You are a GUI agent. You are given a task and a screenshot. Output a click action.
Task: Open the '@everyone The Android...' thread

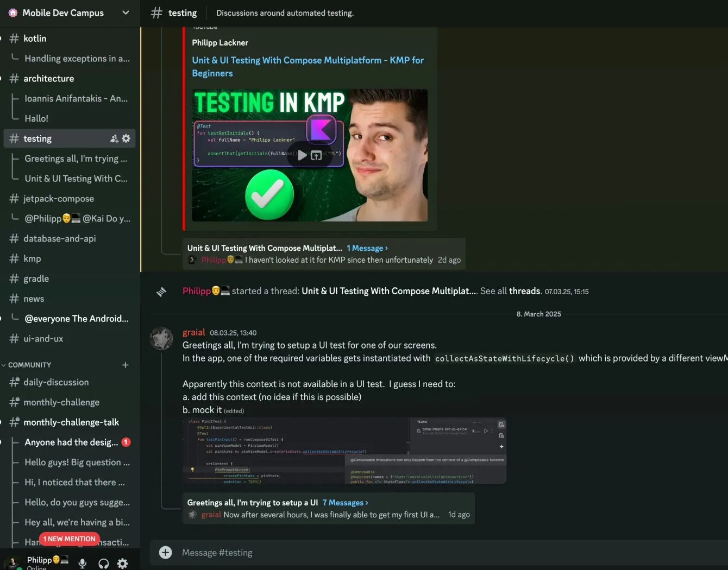coord(77,319)
